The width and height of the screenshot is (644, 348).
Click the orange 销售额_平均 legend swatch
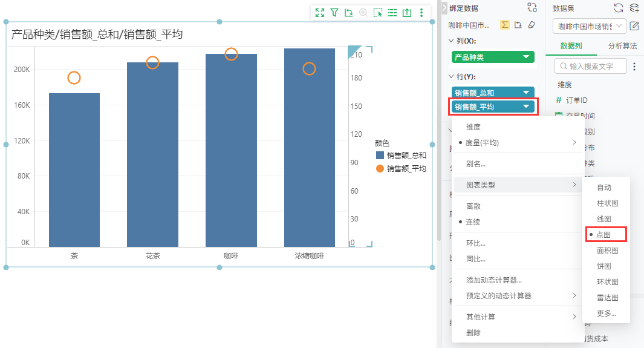pos(380,168)
